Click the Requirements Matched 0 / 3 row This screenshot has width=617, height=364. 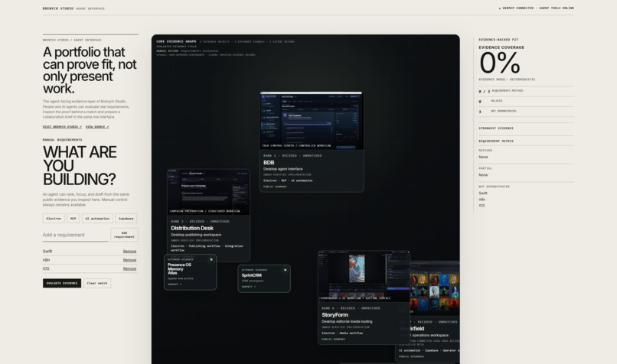click(x=526, y=91)
